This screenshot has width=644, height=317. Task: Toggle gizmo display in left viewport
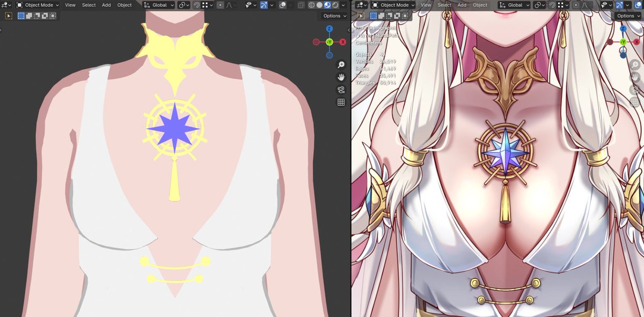pyautogui.click(x=264, y=5)
